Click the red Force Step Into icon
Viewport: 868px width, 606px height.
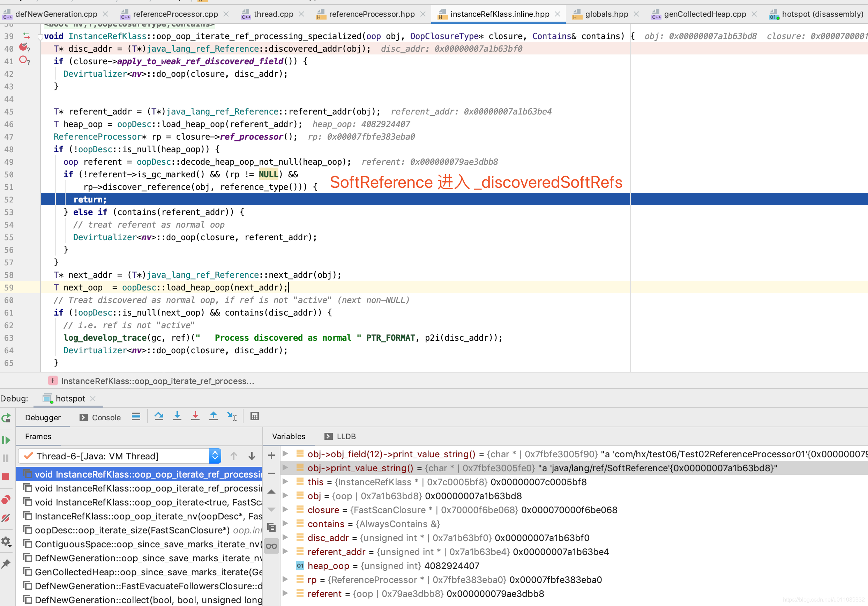[195, 416]
